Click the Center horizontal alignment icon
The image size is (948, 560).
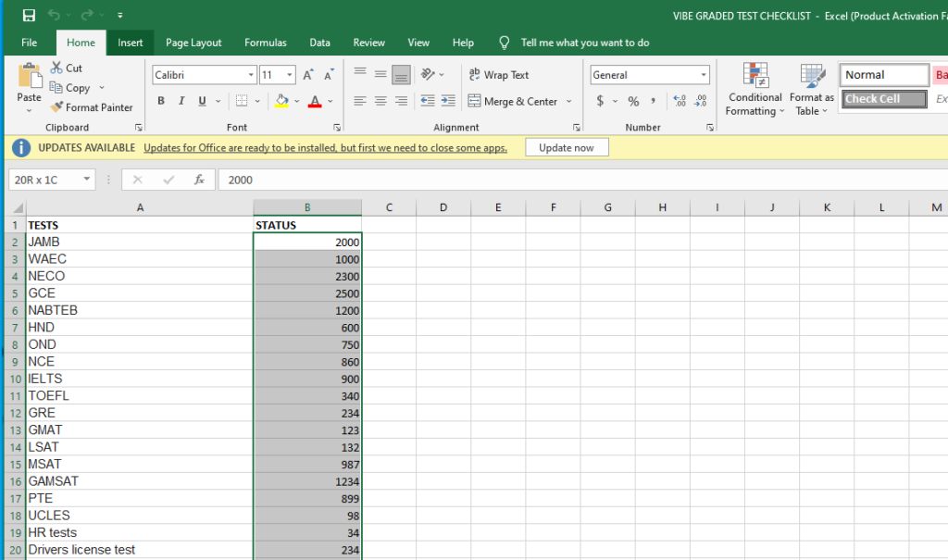coord(380,101)
